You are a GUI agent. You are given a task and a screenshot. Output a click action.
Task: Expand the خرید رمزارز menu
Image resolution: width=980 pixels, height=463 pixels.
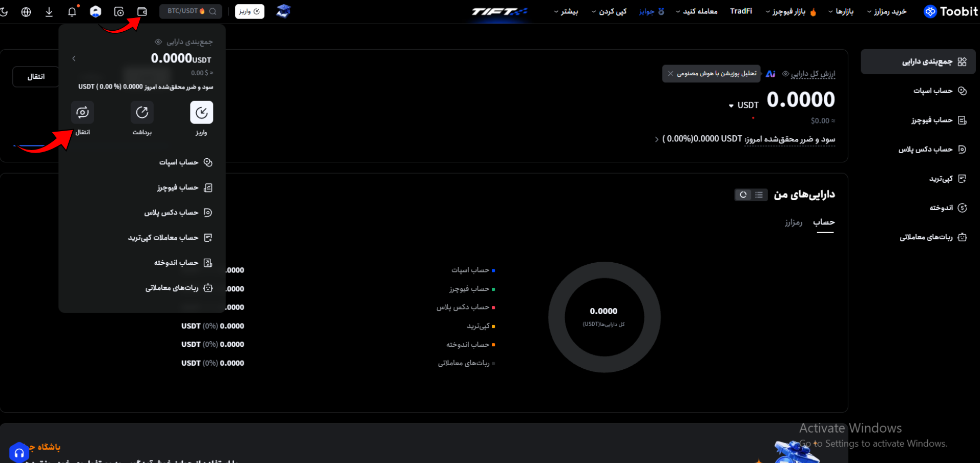click(x=887, y=11)
